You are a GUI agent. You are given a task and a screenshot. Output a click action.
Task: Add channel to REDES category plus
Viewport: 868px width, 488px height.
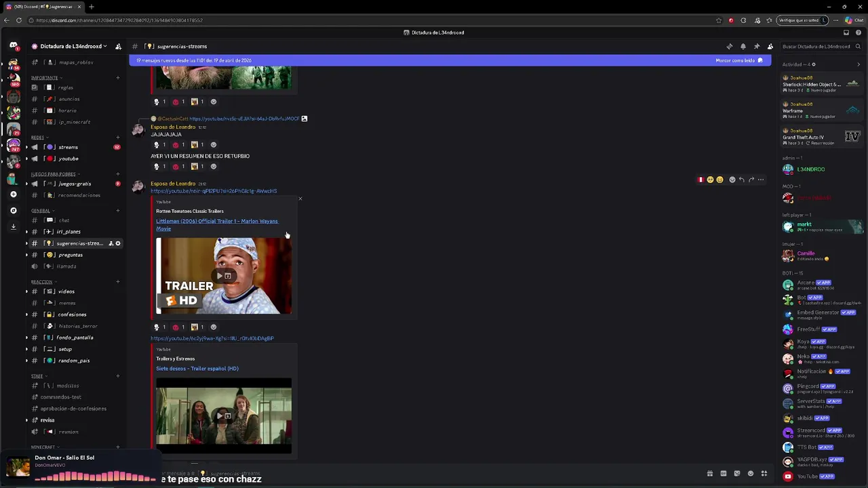[117, 138]
